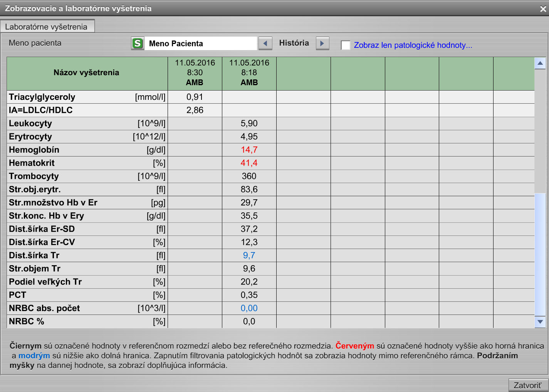The image size is (549, 392).
Task: Click the green S icon beside patient name
Action: pyautogui.click(x=138, y=43)
